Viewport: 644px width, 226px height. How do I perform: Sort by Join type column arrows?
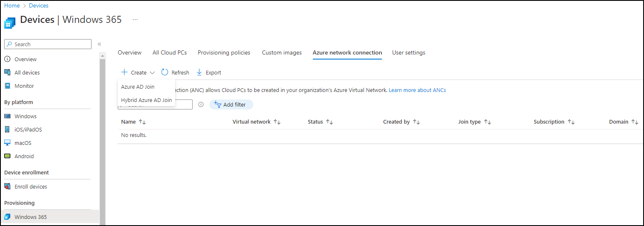click(487, 122)
